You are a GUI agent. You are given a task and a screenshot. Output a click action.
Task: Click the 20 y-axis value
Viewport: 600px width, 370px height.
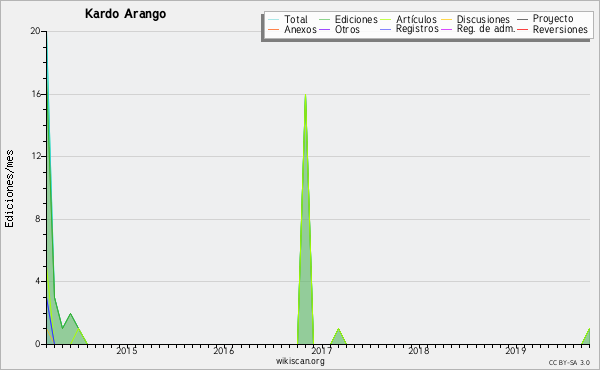point(36,31)
